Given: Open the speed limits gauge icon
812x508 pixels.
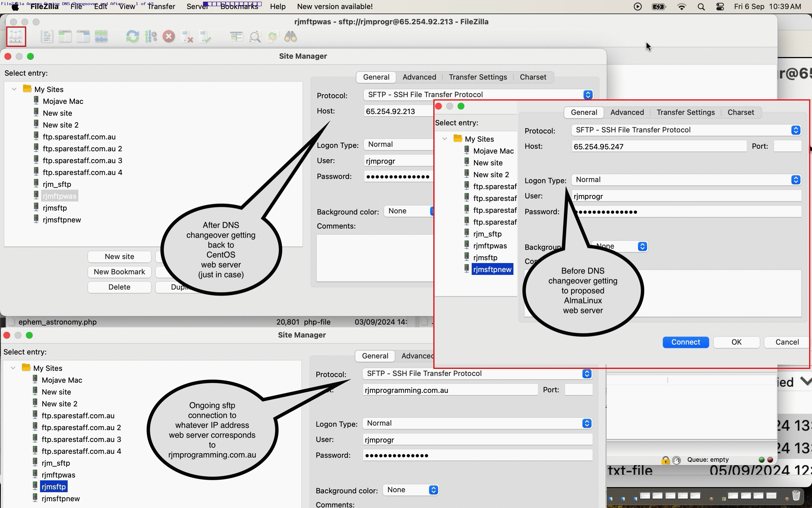Looking at the screenshot, I should coord(676,460).
